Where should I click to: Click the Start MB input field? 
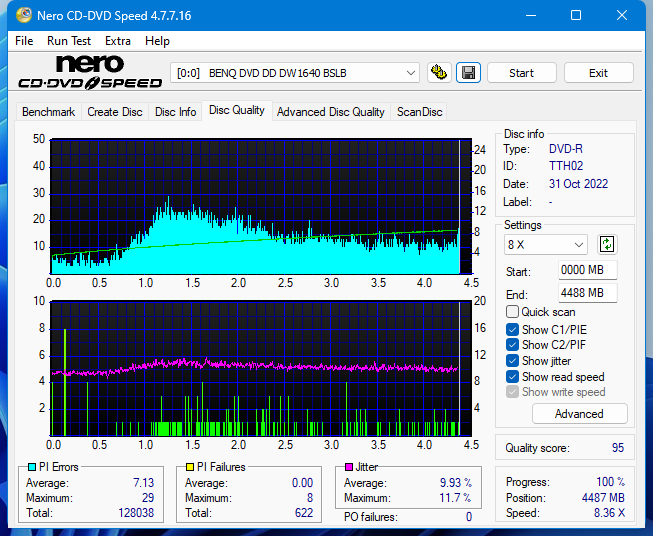pos(587,270)
